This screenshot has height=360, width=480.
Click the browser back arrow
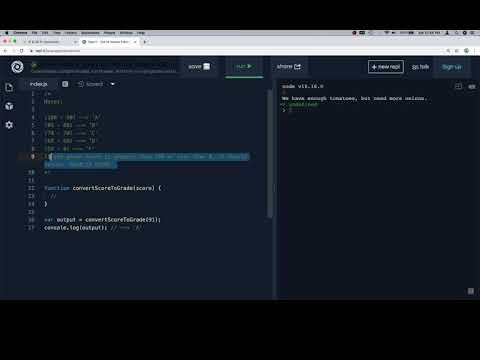coord(5,51)
